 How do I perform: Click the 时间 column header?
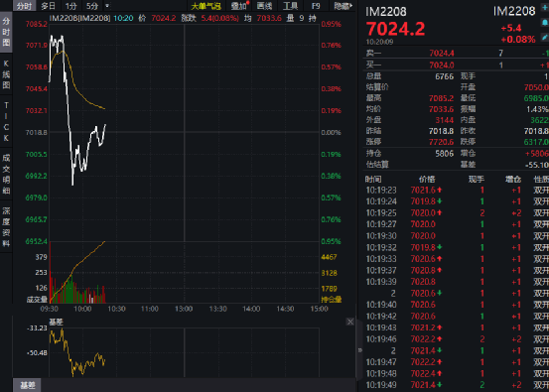tap(373, 180)
